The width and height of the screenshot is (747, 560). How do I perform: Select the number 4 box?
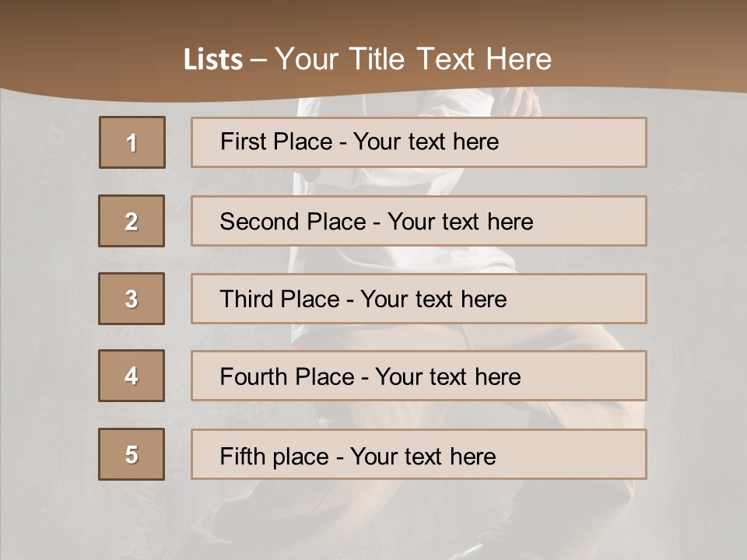[x=132, y=376]
